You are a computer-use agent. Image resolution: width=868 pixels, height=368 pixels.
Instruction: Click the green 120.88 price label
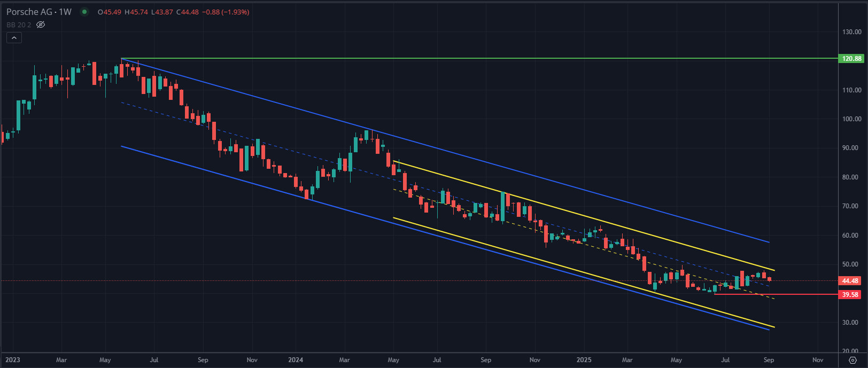coord(851,59)
